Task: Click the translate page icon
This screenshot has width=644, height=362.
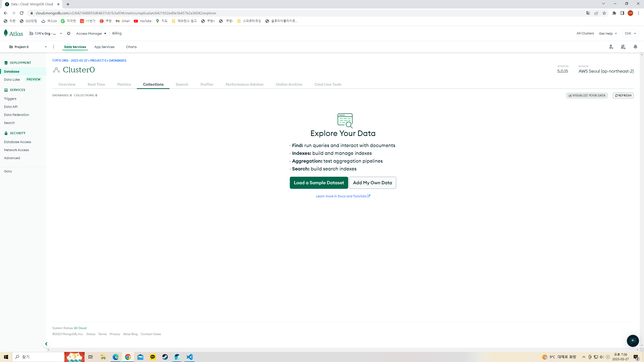Action: [x=588, y=13]
